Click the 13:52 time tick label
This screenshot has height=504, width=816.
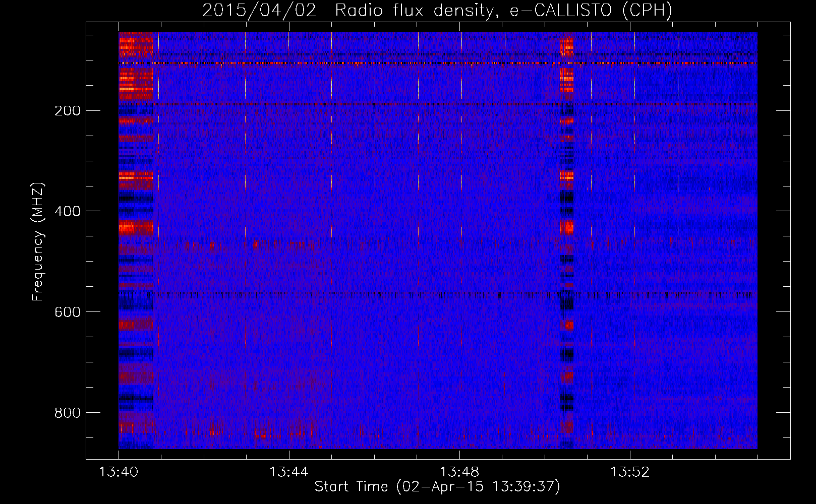click(630, 472)
